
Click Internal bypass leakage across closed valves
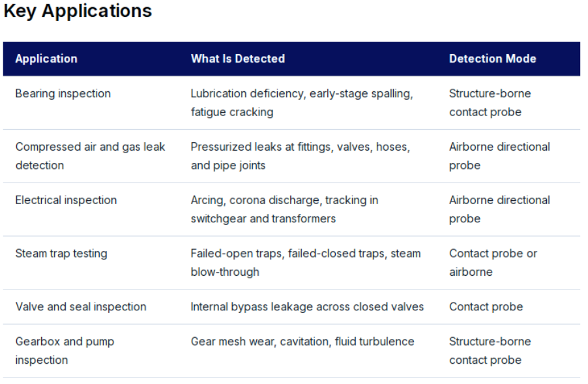307,307
